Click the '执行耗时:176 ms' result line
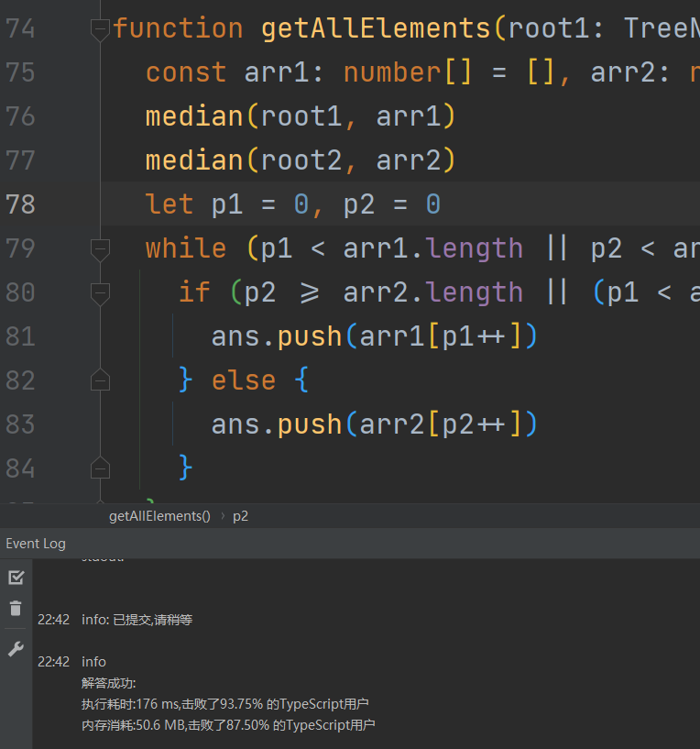700x749 pixels. [224, 704]
